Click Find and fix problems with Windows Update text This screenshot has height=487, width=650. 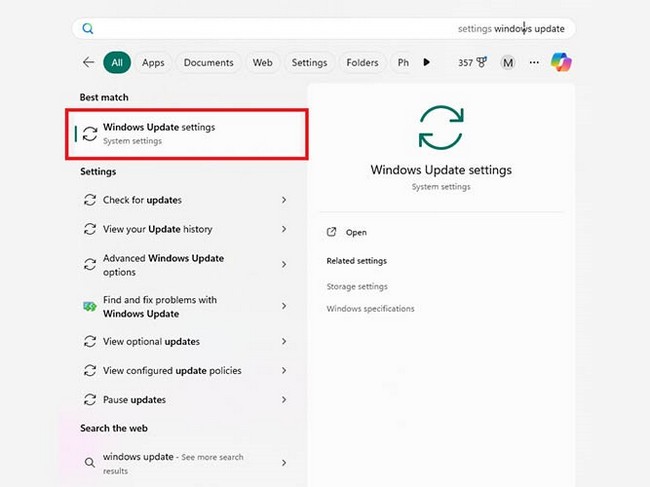(160, 306)
